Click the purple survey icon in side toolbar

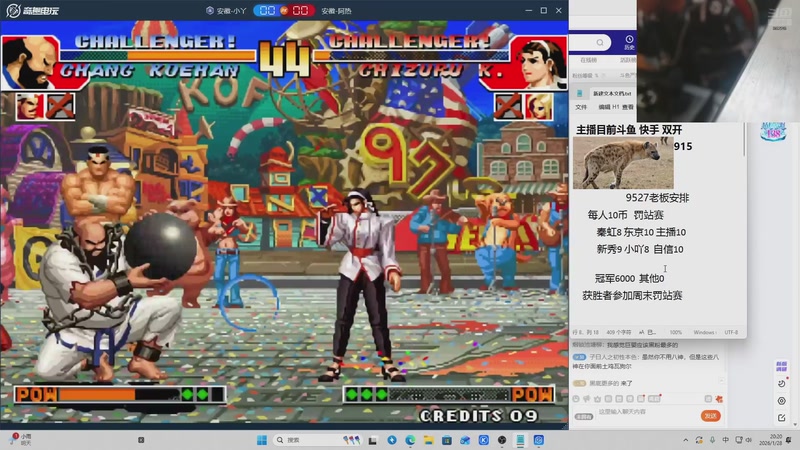coord(782,366)
